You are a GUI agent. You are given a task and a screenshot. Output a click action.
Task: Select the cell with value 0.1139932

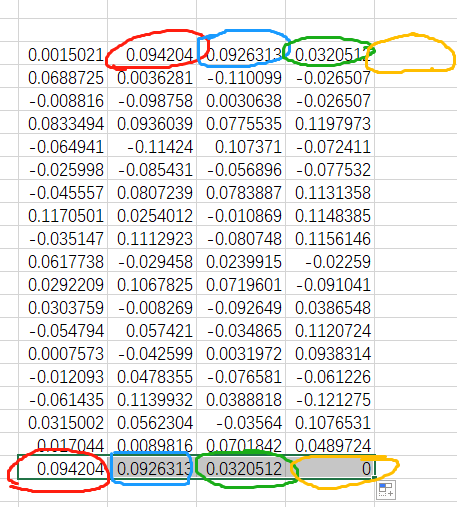coord(152,398)
